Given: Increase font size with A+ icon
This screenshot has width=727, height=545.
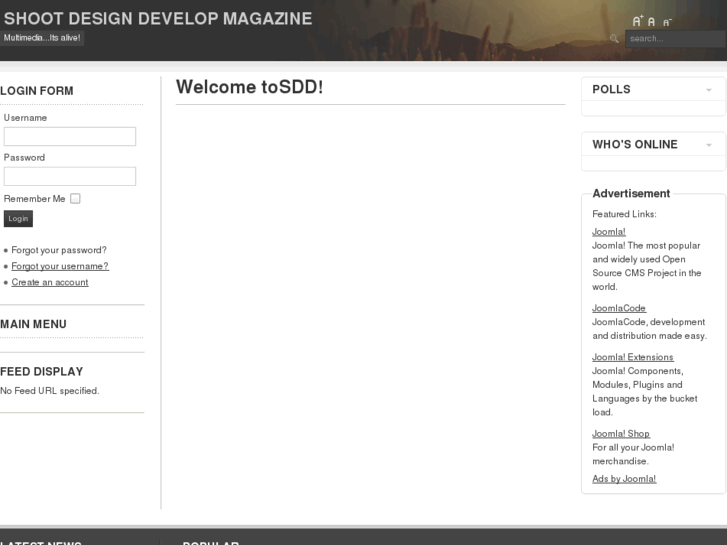Looking at the screenshot, I should [637, 21].
